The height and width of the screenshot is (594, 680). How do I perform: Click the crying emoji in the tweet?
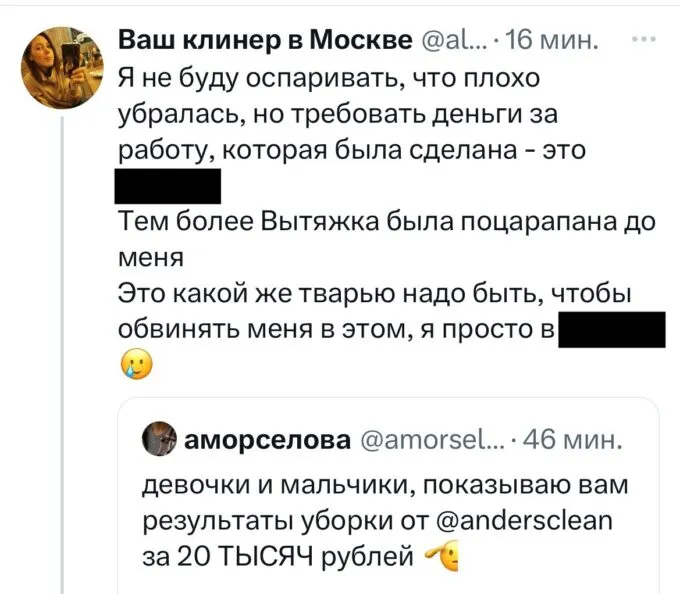[133, 367]
